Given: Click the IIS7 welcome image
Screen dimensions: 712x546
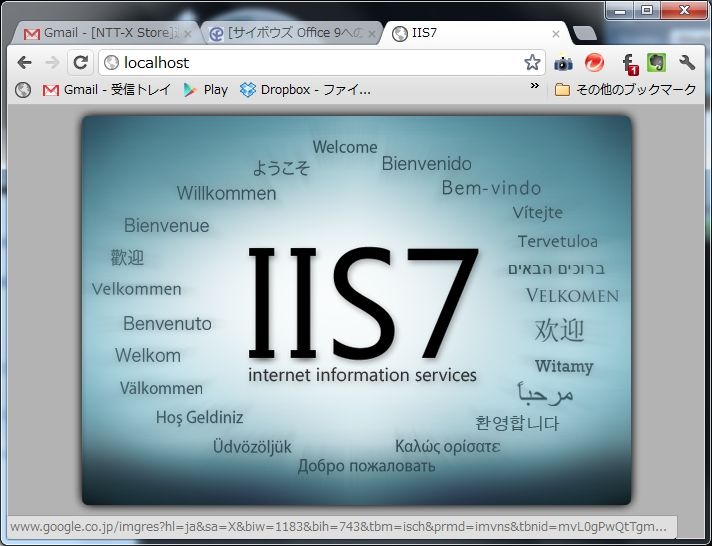Looking at the screenshot, I should [356, 310].
